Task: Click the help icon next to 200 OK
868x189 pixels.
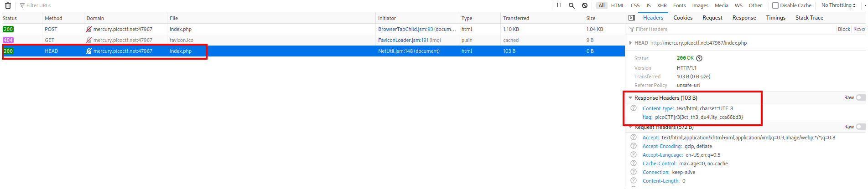Action: coord(699,58)
